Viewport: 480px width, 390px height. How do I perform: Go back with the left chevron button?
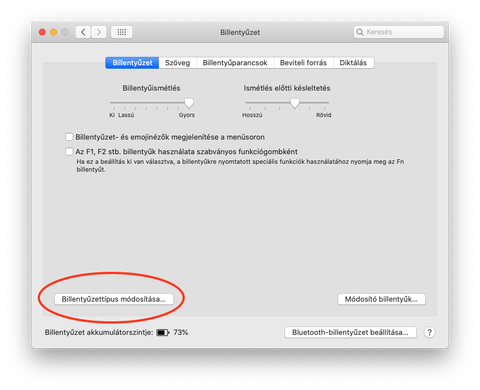pos(83,32)
